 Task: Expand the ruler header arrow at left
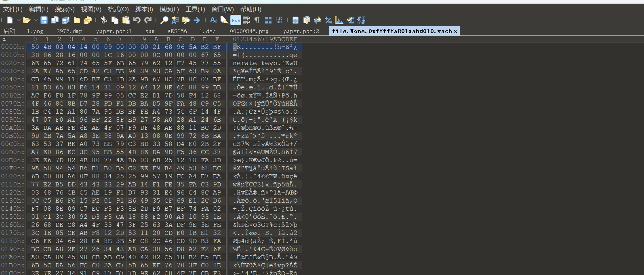4,39
